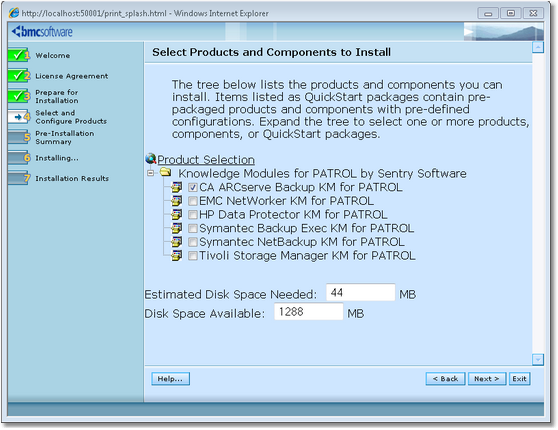Click step 2 License Agreement checkmark icon

pos(19,75)
